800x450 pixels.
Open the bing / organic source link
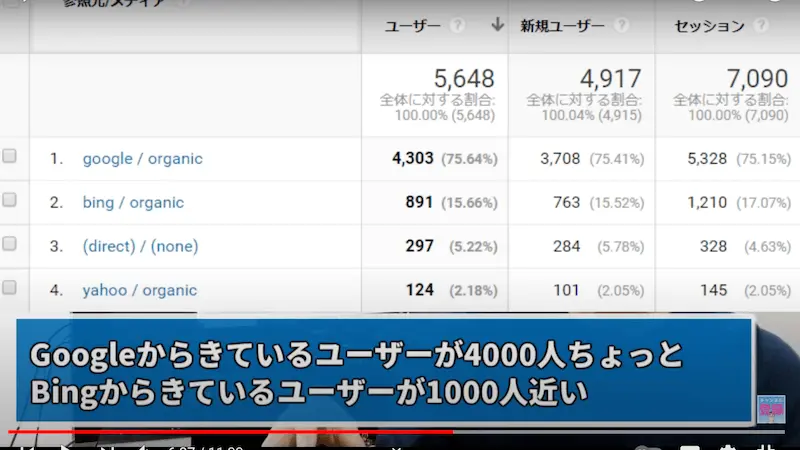pyautogui.click(x=133, y=202)
